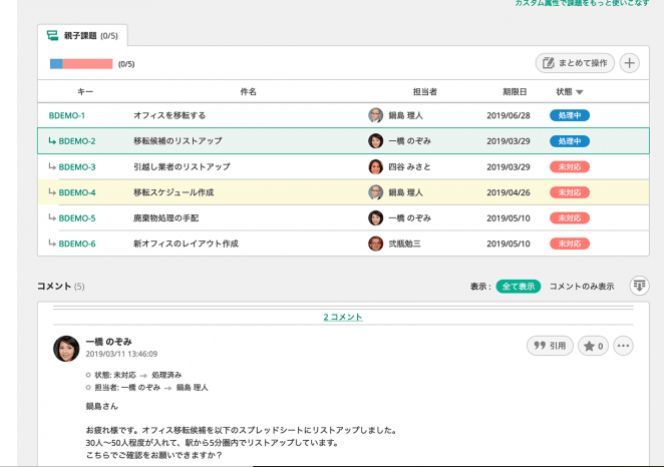Click the child issue progress bar

tap(80, 64)
